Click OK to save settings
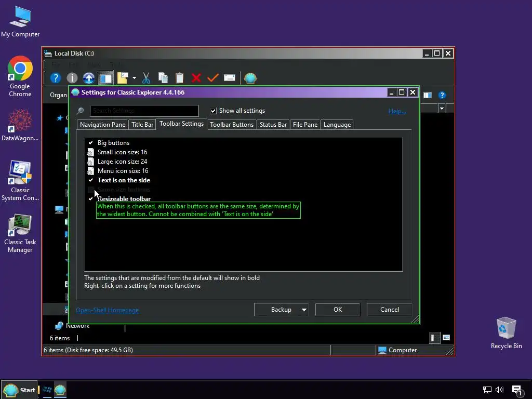The height and width of the screenshot is (399, 532). coord(338,310)
